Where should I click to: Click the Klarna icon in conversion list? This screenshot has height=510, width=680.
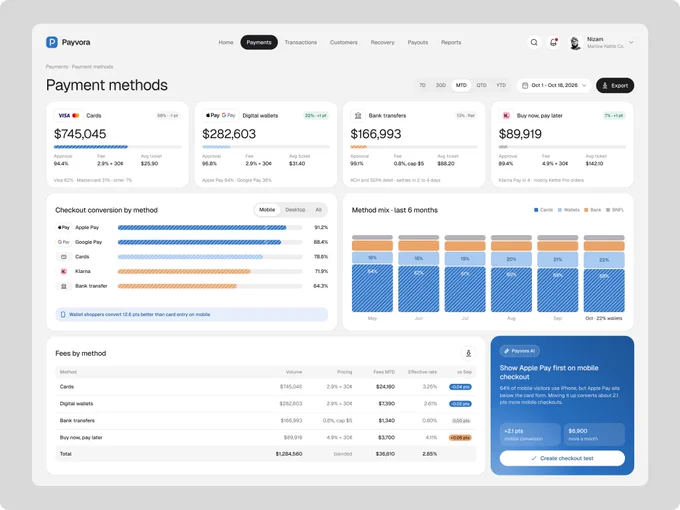point(63,271)
